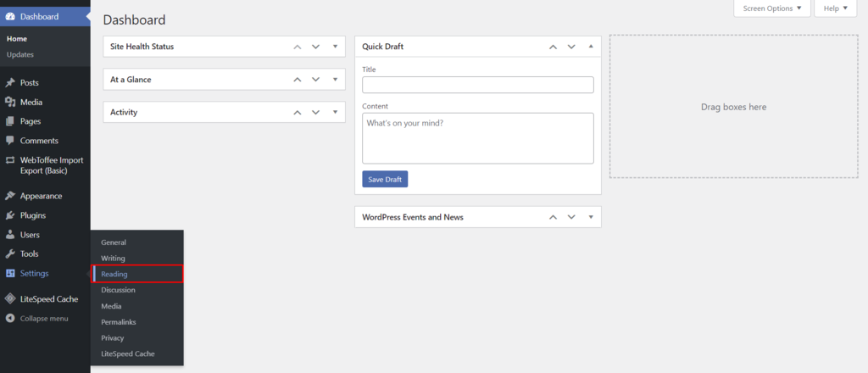868x373 pixels.
Task: Toggle the At a Glance panel
Action: 336,80
